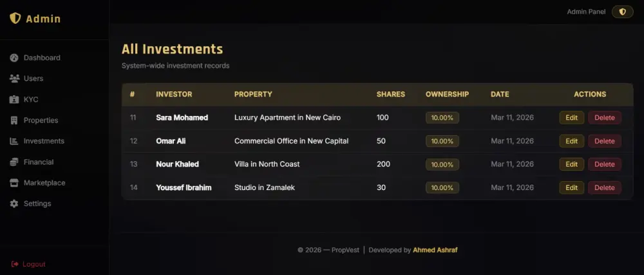The height and width of the screenshot is (275, 644).
Task: Delete Youssef Ibrahim's Studio investment
Action: point(604,187)
